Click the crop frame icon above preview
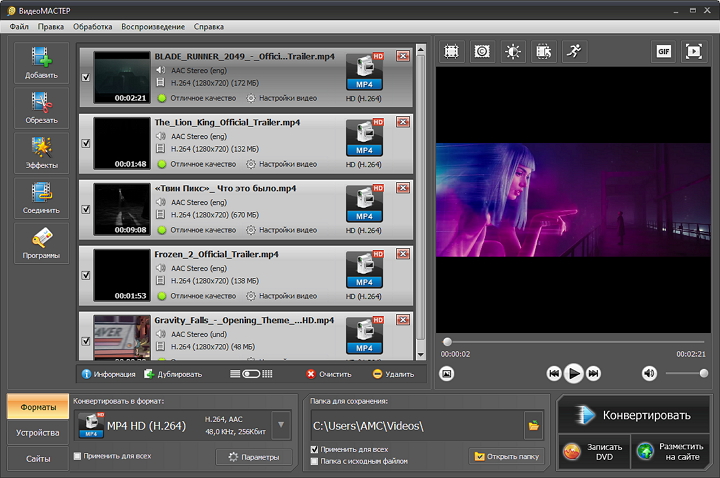 point(451,51)
